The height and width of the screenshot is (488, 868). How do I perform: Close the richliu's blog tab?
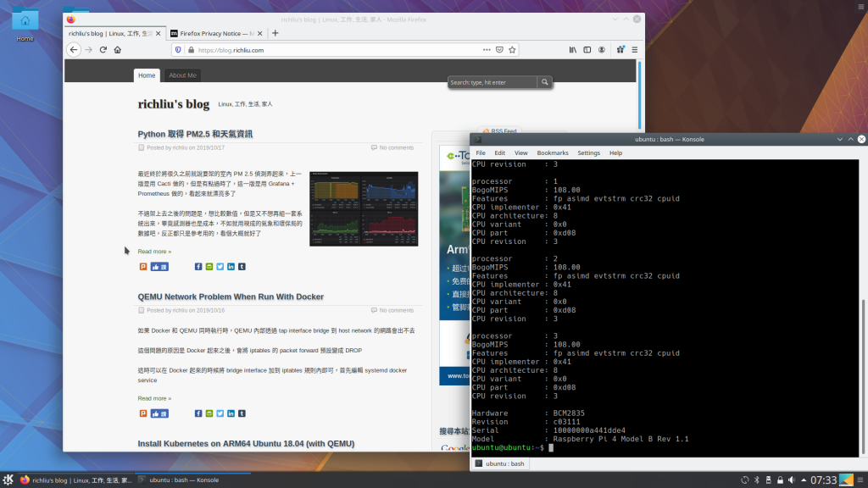159,34
